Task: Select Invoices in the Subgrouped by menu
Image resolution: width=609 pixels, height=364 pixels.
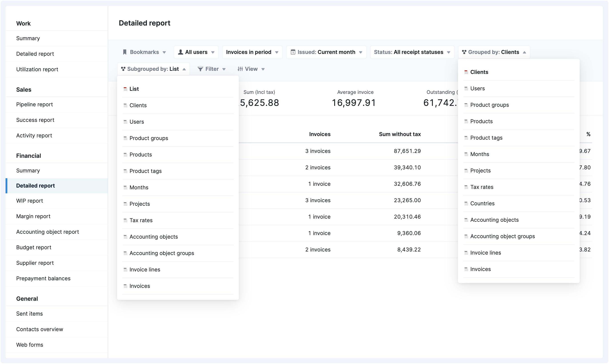Action: pos(178,286)
